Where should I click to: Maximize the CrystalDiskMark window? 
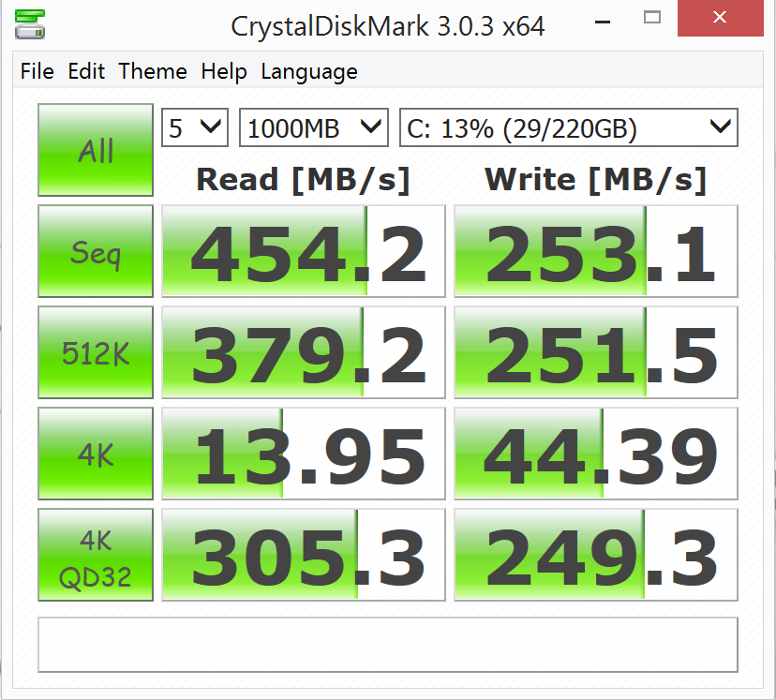652,19
